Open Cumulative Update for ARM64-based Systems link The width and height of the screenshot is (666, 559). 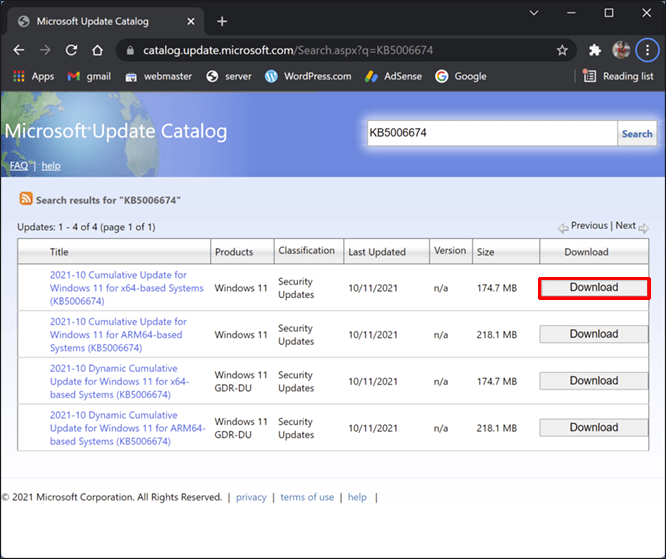pos(118,335)
